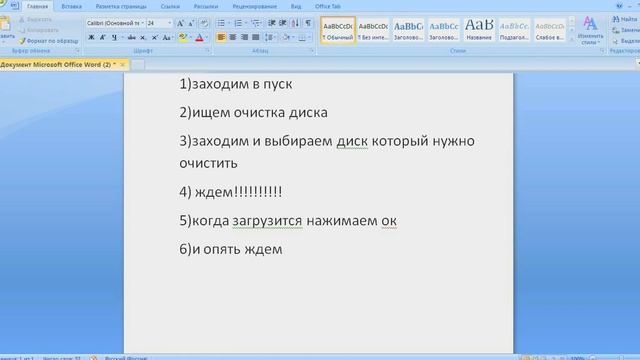Click the Change Case (Aa) button
Viewport: 640px width, 360px height.
point(167,38)
